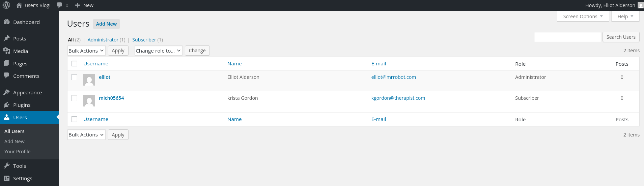Image resolution: width=644 pixels, height=186 pixels.
Task: Select the mich05654 user checkbox
Action: (x=75, y=98)
